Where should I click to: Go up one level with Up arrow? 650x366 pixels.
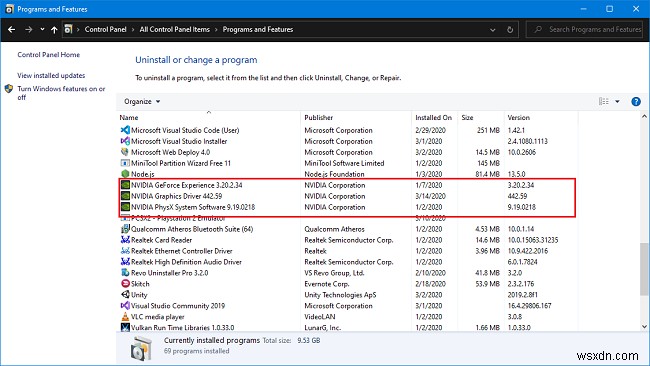pos(54,29)
